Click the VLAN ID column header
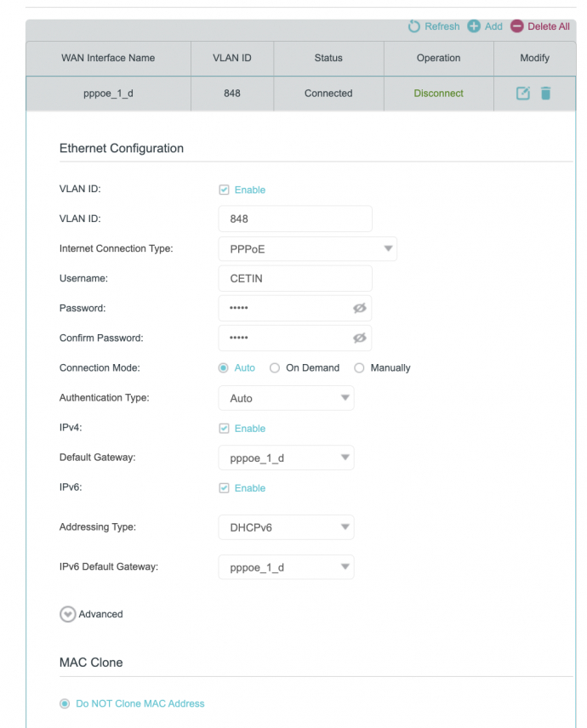The width and height of the screenshot is (587, 728). [x=232, y=58]
